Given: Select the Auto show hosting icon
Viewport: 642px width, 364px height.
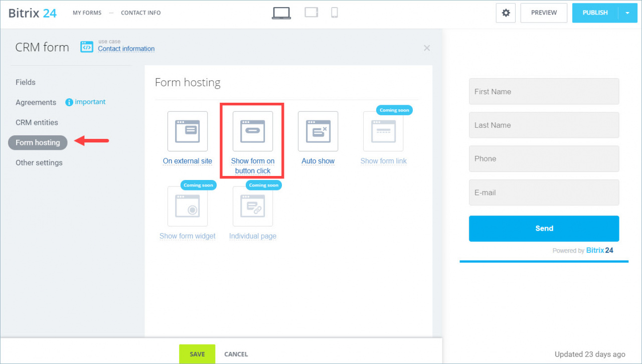Looking at the screenshot, I should pos(318,131).
